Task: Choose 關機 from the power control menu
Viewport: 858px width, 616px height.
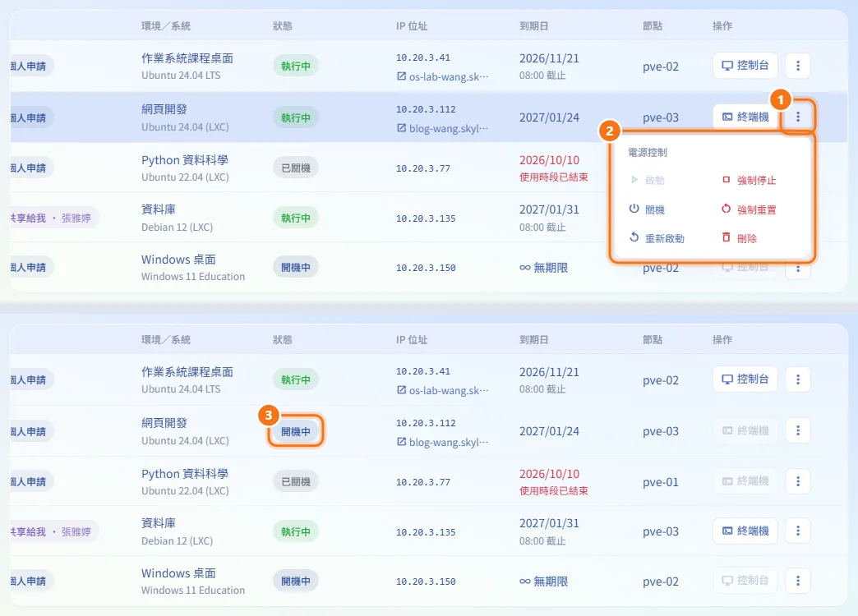Action: [647, 209]
